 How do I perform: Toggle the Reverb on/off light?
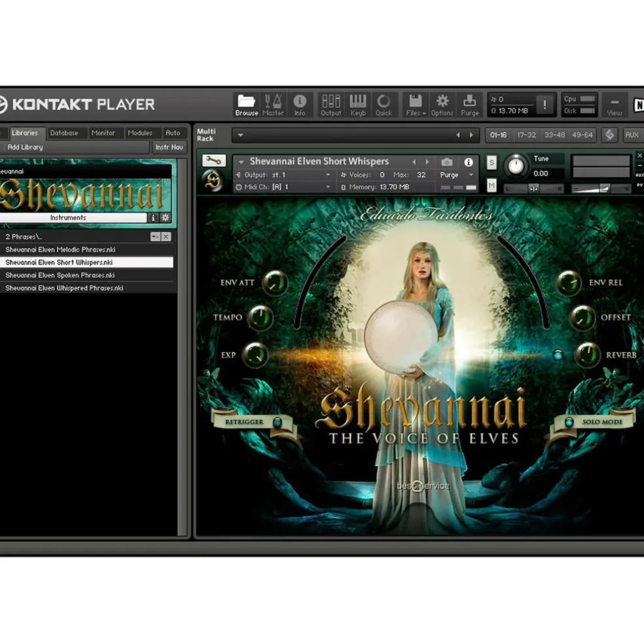point(558,355)
